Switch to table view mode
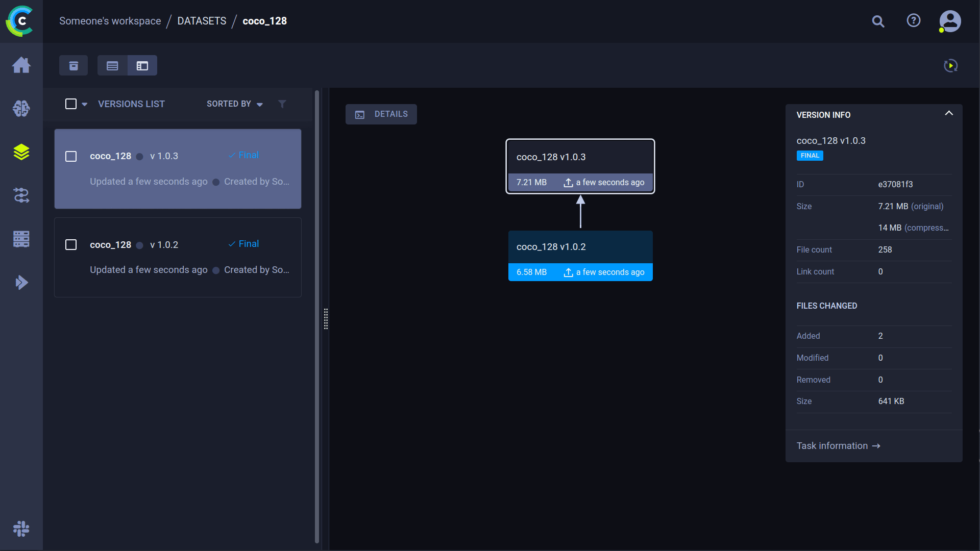The height and width of the screenshot is (551, 980). [112, 66]
